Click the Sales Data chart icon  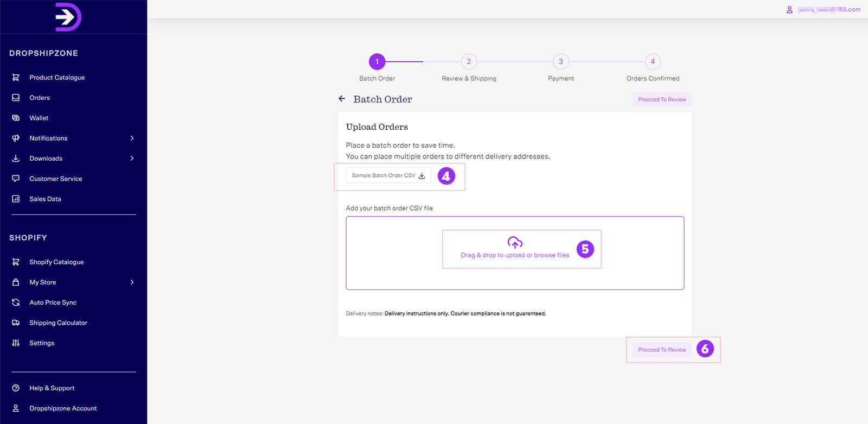tap(16, 199)
